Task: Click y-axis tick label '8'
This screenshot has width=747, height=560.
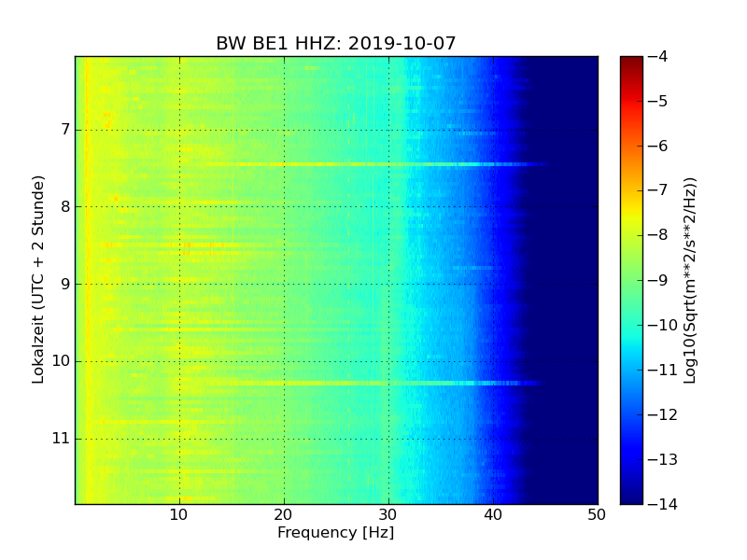Action: 65,206
